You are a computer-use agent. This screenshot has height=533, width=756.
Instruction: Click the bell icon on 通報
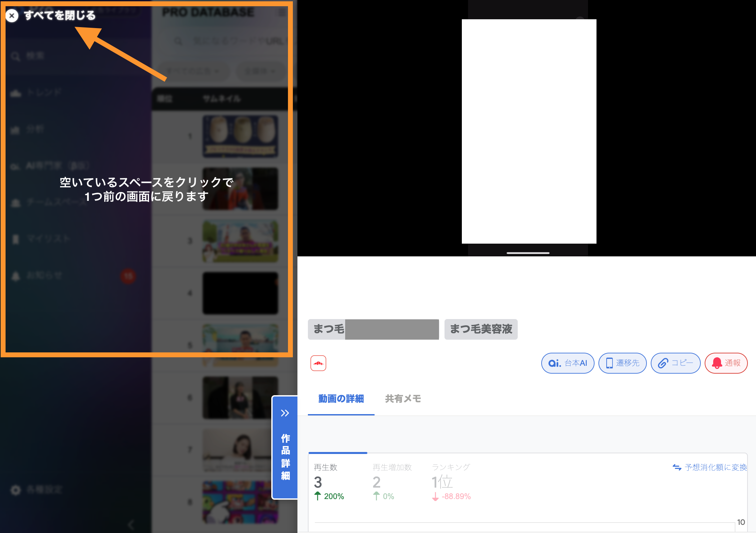tap(717, 363)
